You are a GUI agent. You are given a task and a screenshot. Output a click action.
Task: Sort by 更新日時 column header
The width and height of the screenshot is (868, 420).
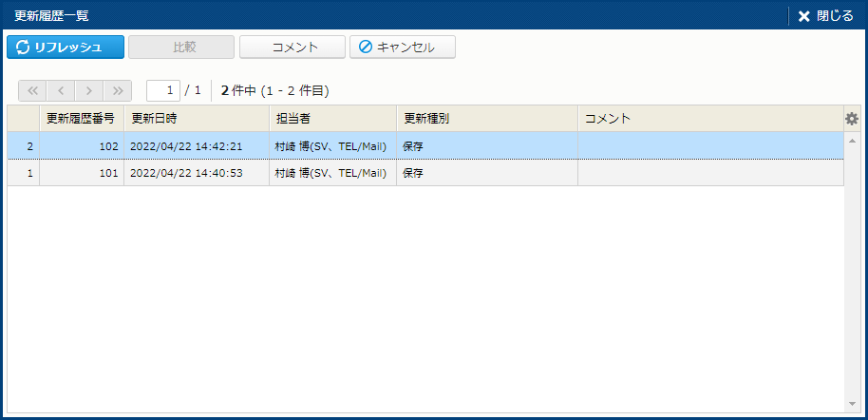point(196,119)
